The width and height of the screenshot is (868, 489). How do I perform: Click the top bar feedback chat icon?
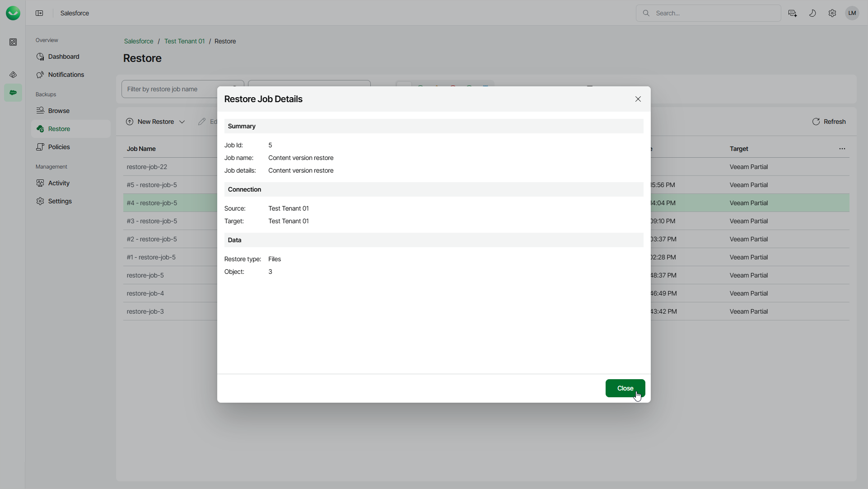point(793,13)
